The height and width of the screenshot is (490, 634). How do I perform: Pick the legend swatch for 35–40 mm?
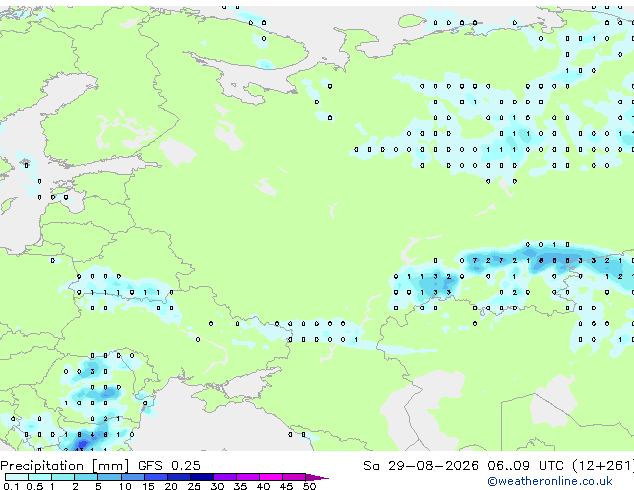coord(247,477)
